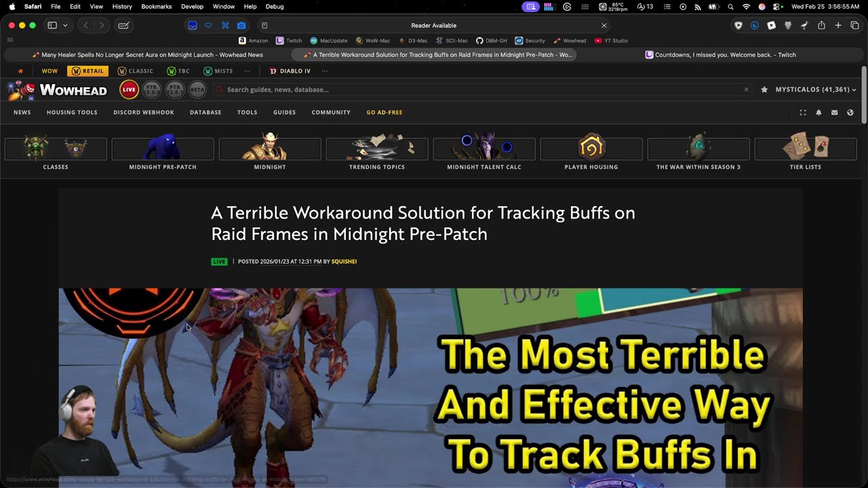
Task: Open the Amazon bookmark
Action: click(x=253, y=41)
